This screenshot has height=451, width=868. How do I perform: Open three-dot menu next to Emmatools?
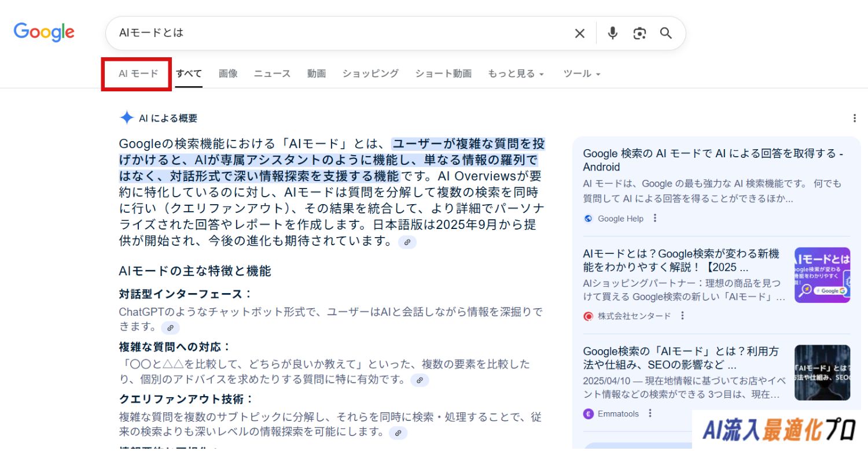point(650,413)
